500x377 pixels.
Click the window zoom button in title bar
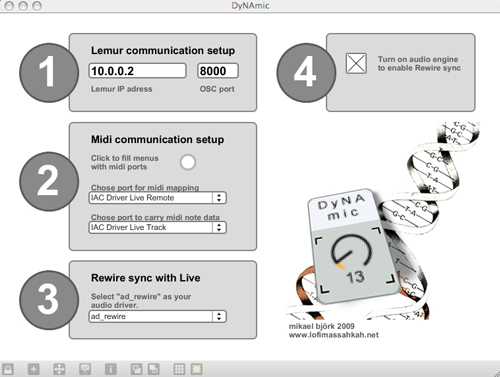37,6
